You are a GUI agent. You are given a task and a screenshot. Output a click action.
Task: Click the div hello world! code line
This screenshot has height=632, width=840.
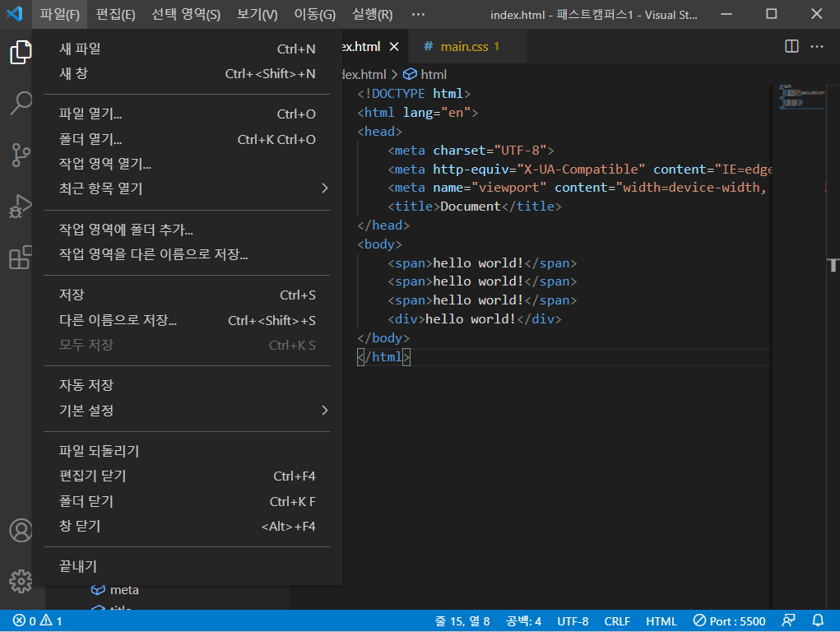tap(474, 319)
